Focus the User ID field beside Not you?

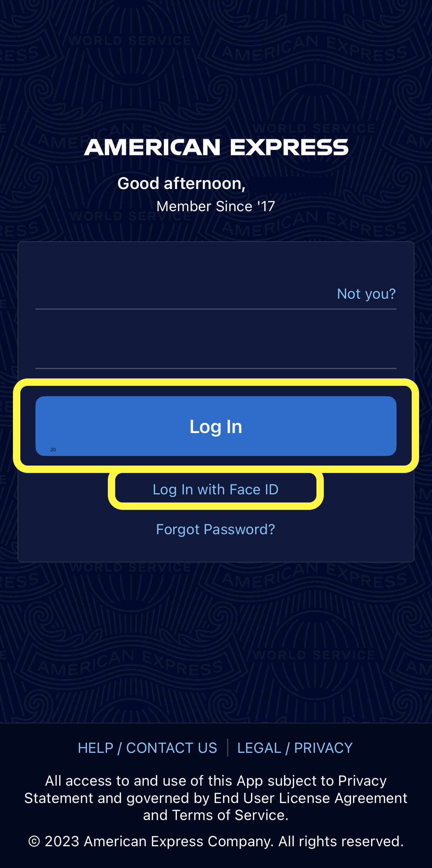(185, 294)
